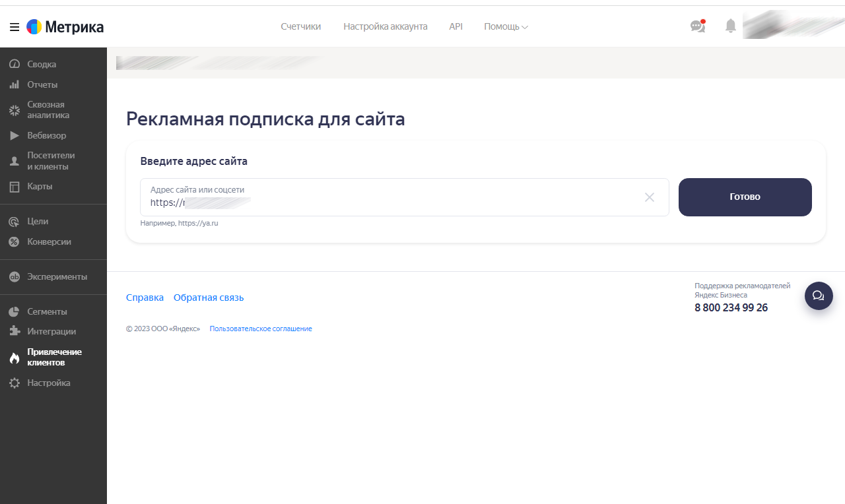Viewport: 845px width, 504px height.
Task: Open the hamburger menu icon
Action: point(14,27)
